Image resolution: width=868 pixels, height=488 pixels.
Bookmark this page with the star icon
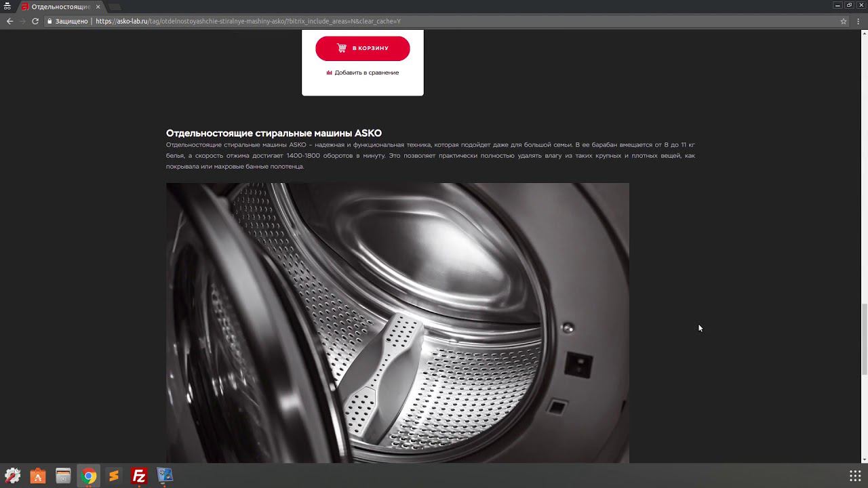click(844, 21)
